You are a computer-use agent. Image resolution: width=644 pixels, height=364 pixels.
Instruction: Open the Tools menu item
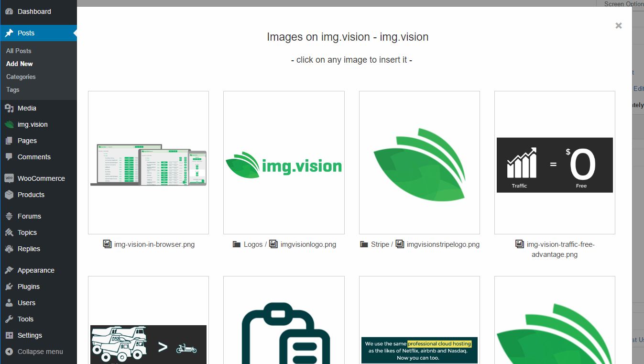pyautogui.click(x=38, y=319)
